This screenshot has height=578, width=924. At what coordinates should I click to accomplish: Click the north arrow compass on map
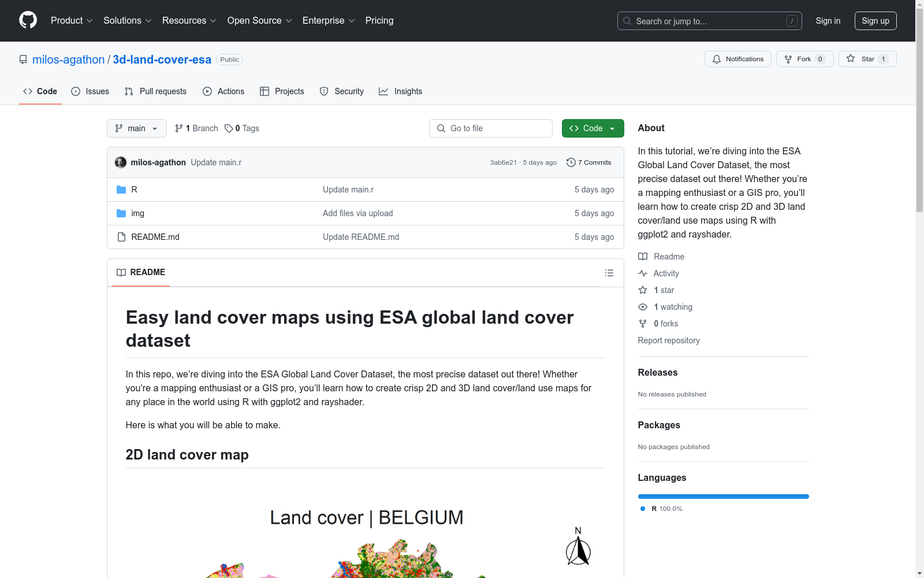[x=578, y=546]
